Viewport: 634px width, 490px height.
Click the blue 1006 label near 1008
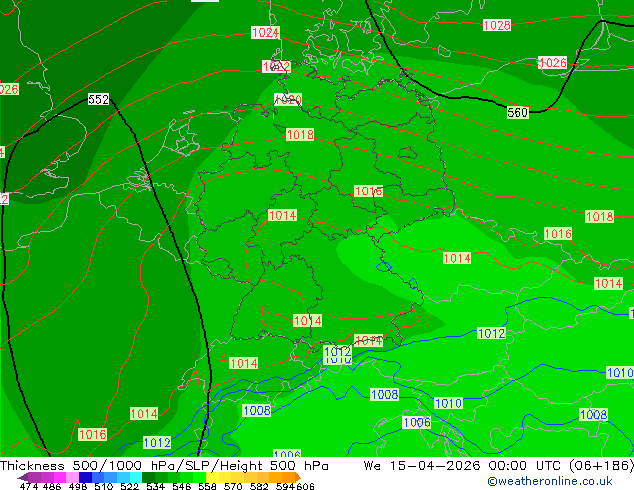point(417,422)
